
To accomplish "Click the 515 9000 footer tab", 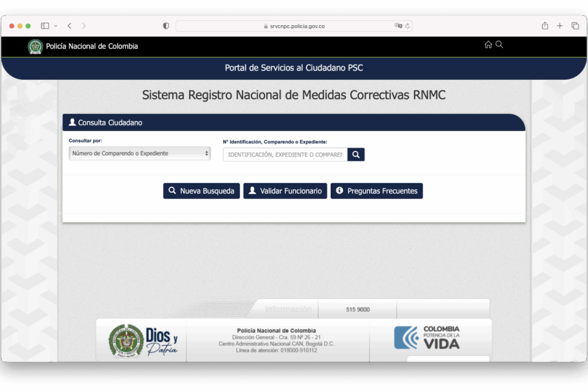I will (x=358, y=309).
